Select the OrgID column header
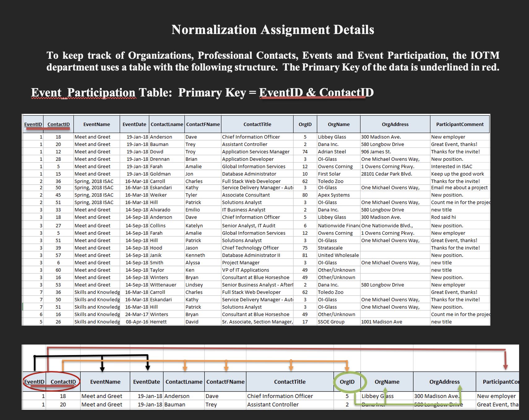This screenshot has width=529, height=420. pyautogui.click(x=305, y=124)
